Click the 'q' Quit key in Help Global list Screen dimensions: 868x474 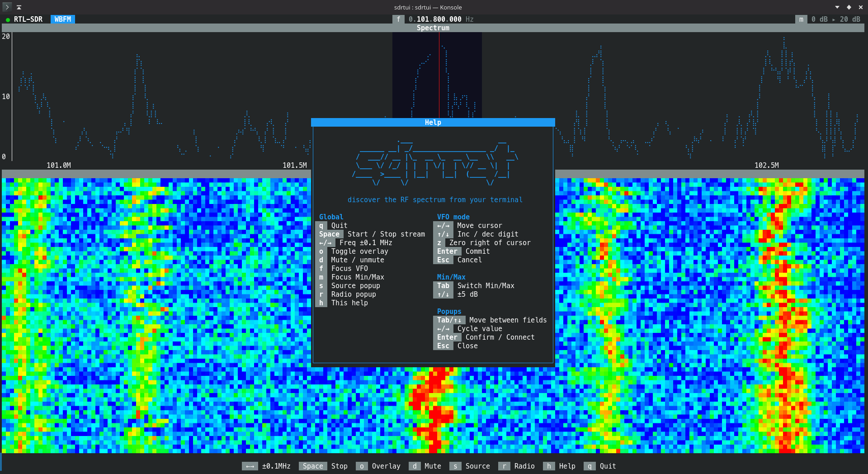[x=321, y=225]
